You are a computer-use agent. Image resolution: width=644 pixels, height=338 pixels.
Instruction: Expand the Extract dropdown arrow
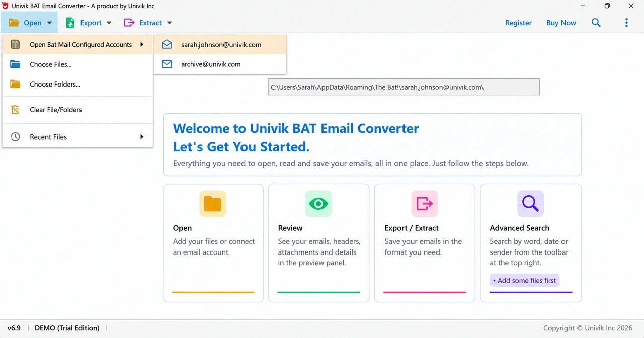(x=169, y=23)
